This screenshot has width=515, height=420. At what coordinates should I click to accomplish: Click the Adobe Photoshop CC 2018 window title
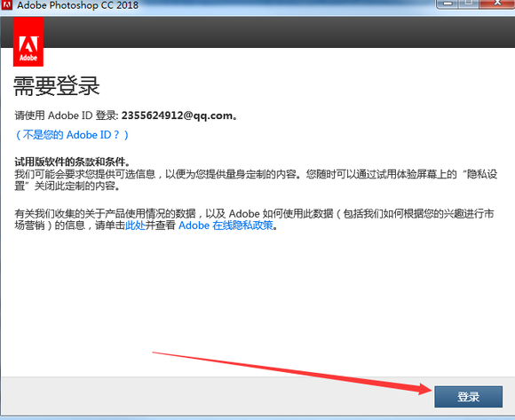click(x=78, y=5)
